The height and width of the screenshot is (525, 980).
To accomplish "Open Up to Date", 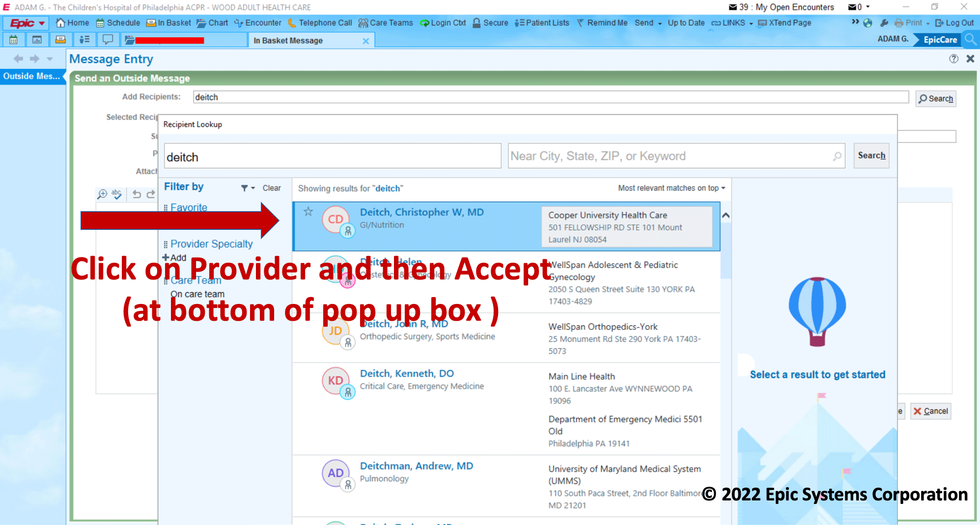I will click(x=686, y=23).
